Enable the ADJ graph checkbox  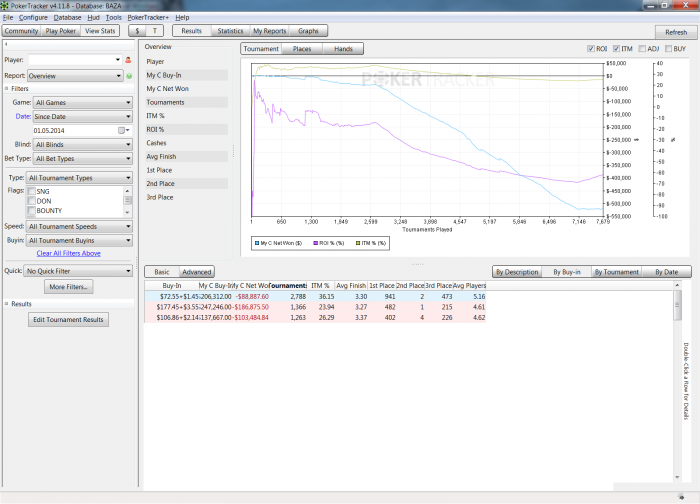(x=641, y=48)
